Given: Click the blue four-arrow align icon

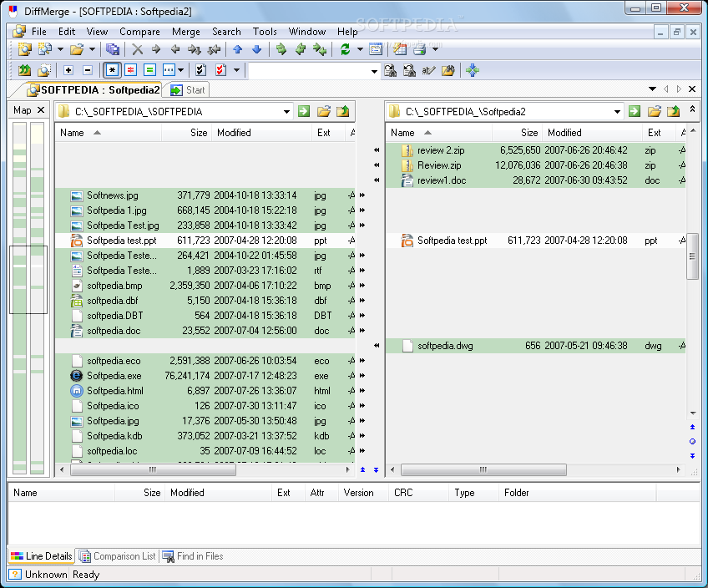Looking at the screenshot, I should [x=473, y=70].
